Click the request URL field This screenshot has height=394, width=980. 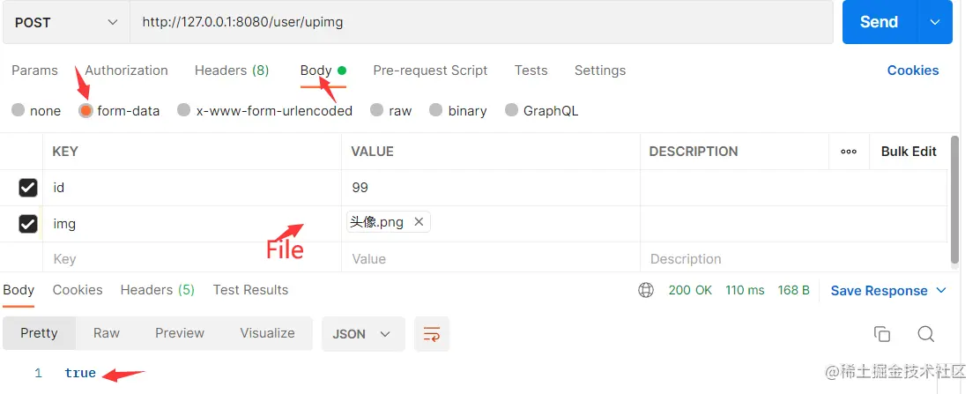(481, 23)
